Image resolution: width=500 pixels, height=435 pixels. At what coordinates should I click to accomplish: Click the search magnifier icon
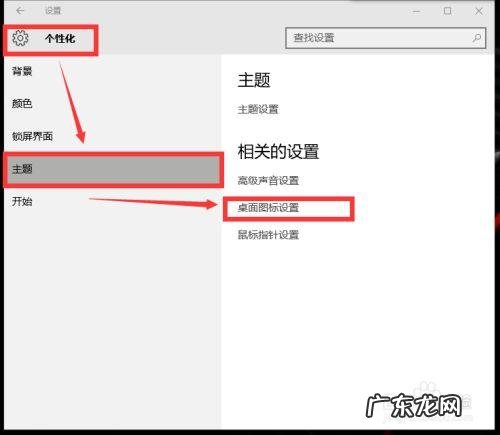tap(477, 38)
